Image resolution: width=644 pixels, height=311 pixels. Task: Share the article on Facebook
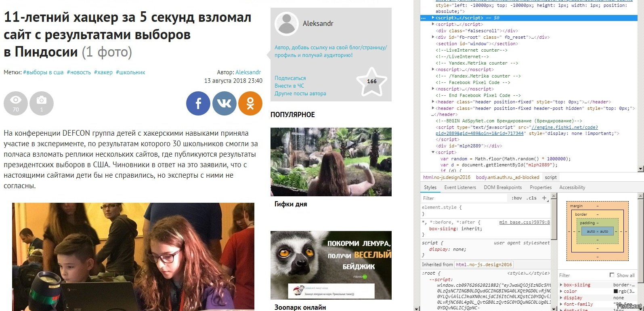point(198,103)
